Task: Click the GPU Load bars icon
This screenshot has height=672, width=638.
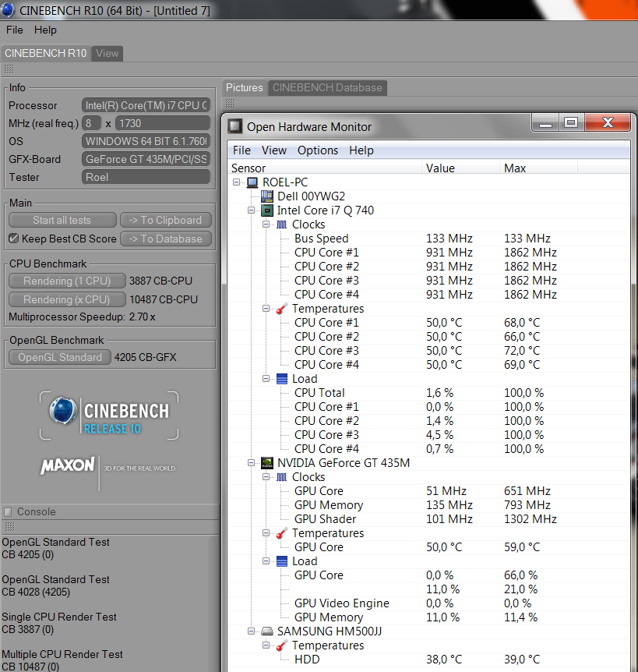Action: tap(282, 561)
